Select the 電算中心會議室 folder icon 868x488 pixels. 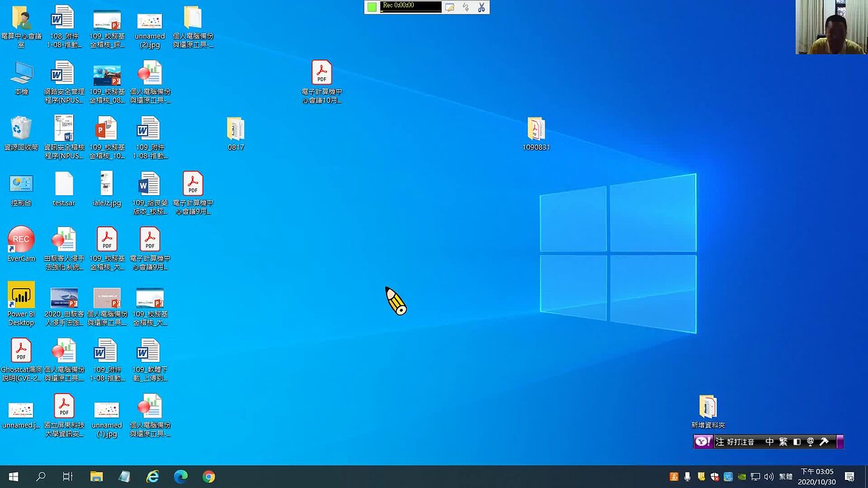(x=21, y=26)
